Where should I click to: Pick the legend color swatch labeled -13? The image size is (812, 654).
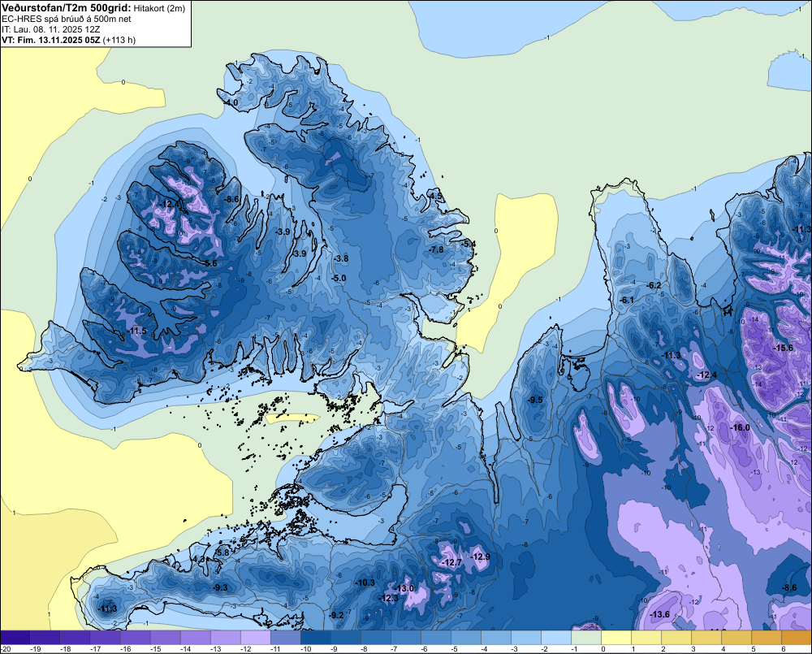tap(226, 638)
